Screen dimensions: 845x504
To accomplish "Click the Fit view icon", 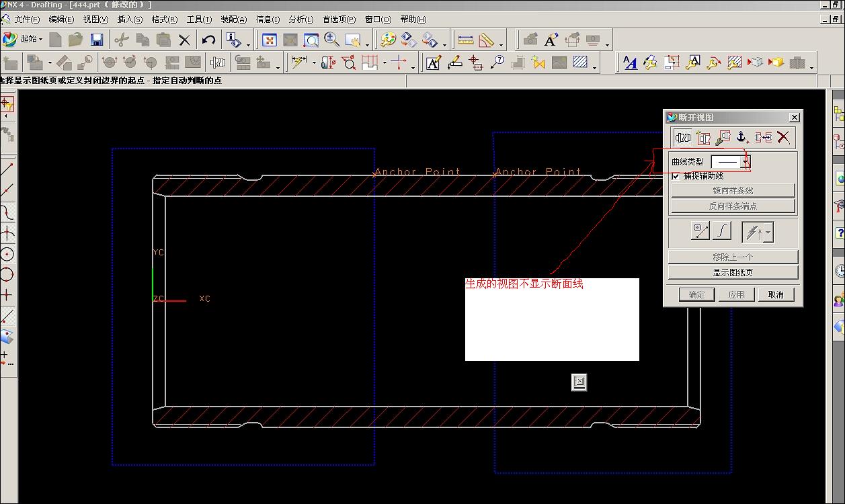I will (x=270, y=40).
